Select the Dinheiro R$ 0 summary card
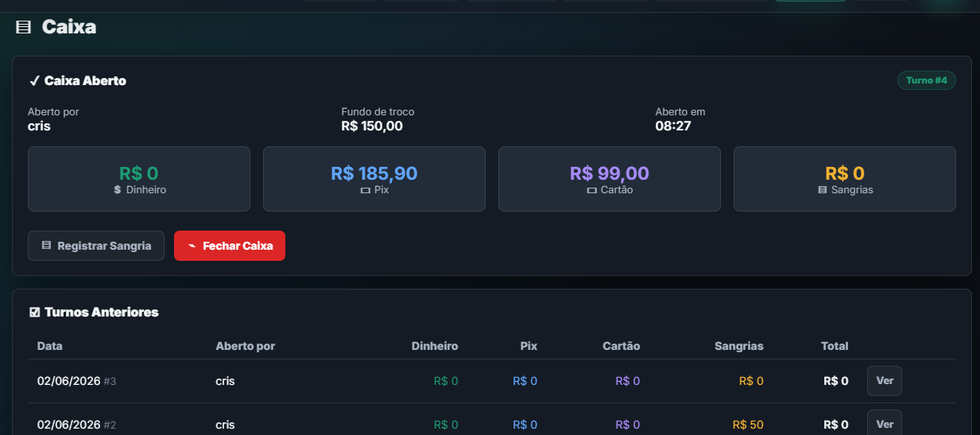Image resolution: width=980 pixels, height=435 pixels. 139,179
